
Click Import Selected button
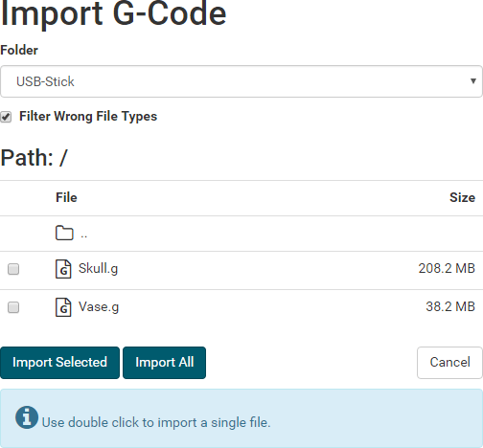[59, 363]
